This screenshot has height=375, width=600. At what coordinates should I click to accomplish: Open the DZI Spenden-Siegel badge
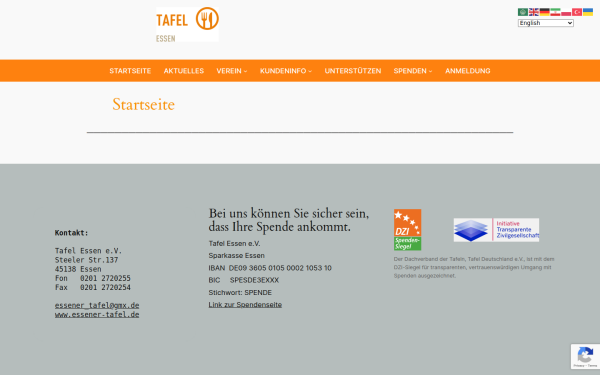[x=408, y=230]
